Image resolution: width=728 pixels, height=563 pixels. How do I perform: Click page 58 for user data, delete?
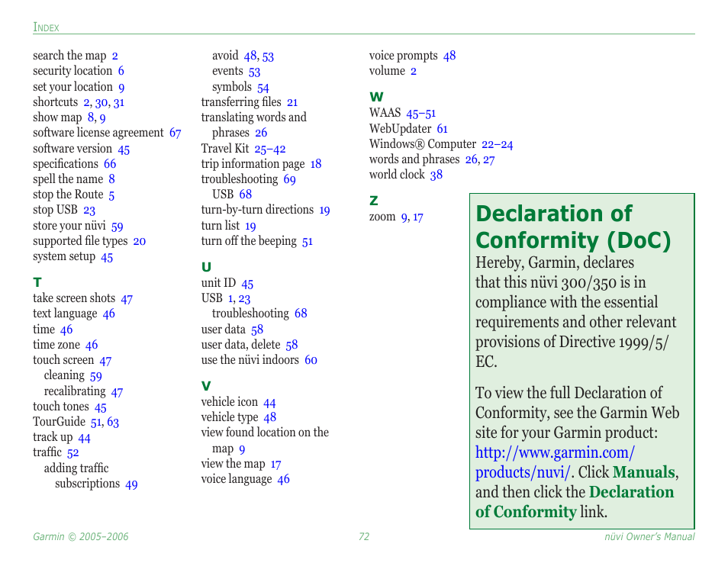[292, 345]
